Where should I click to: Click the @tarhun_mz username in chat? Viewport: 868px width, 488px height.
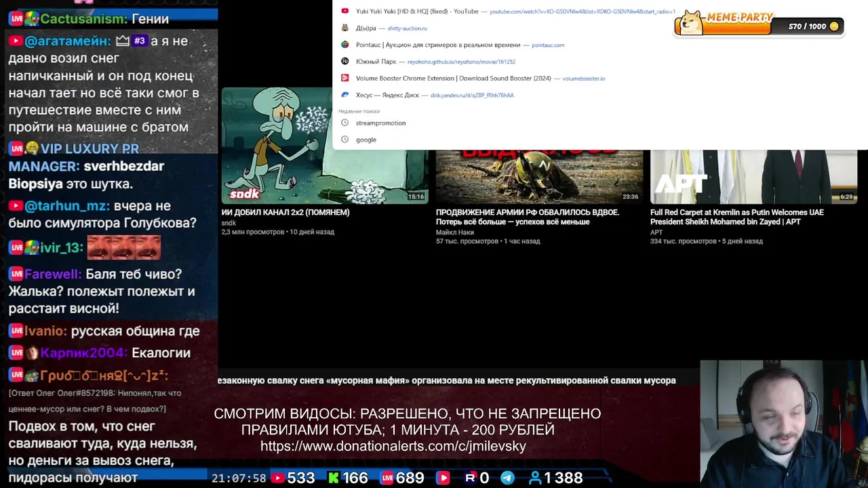[x=67, y=205]
